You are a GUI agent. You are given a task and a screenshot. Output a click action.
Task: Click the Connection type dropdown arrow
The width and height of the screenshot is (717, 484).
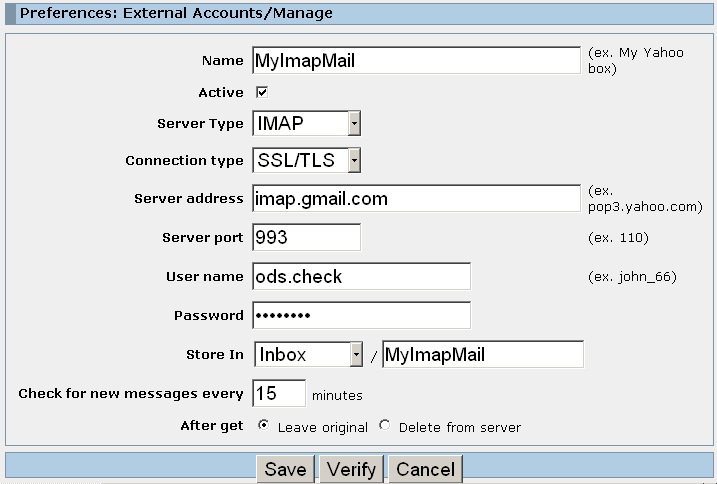[354, 160]
